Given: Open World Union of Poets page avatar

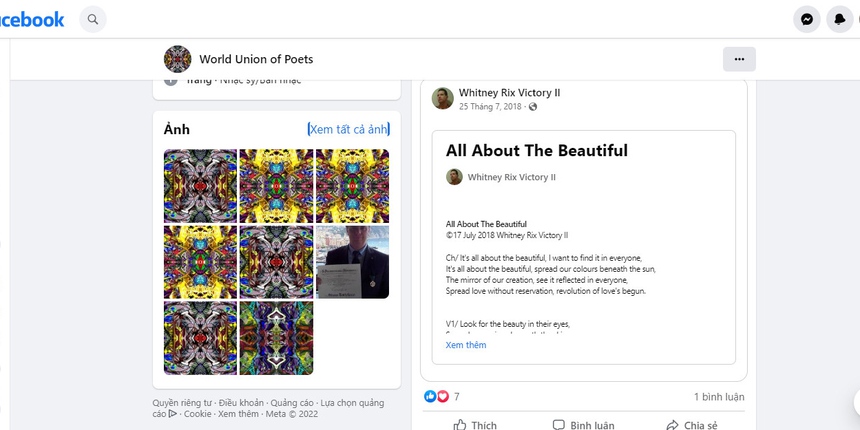Looking at the screenshot, I should pos(177,59).
